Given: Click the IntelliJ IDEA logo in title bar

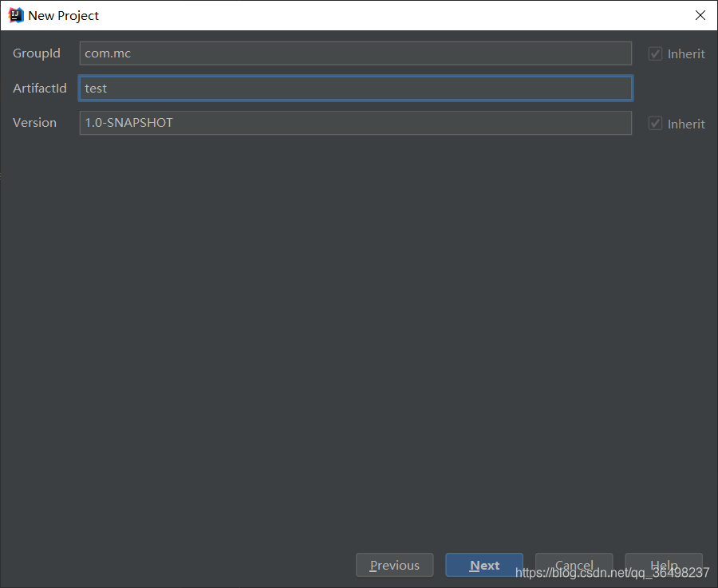Looking at the screenshot, I should (x=16, y=15).
